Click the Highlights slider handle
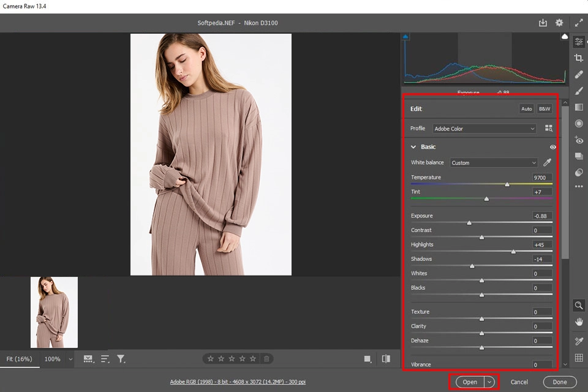588x392 pixels. [513, 251]
